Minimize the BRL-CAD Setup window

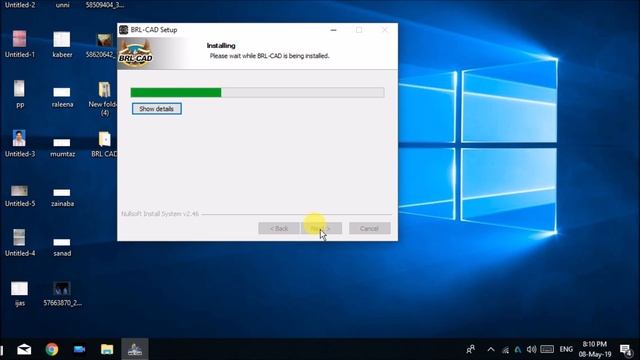[333, 30]
